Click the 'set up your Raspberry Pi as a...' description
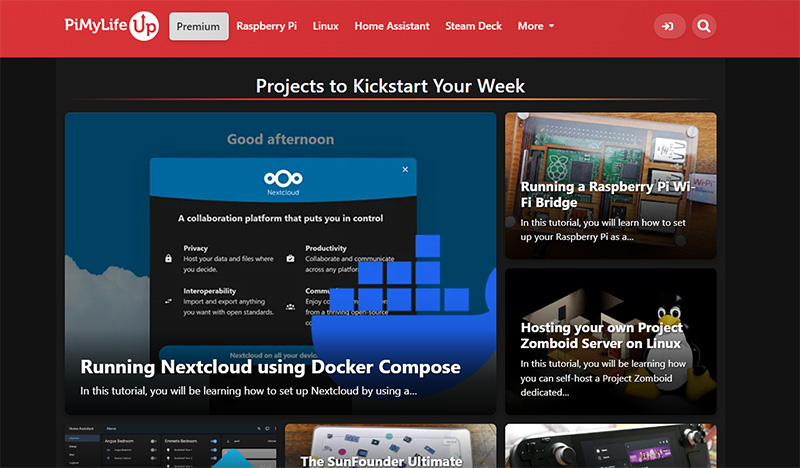 603,230
